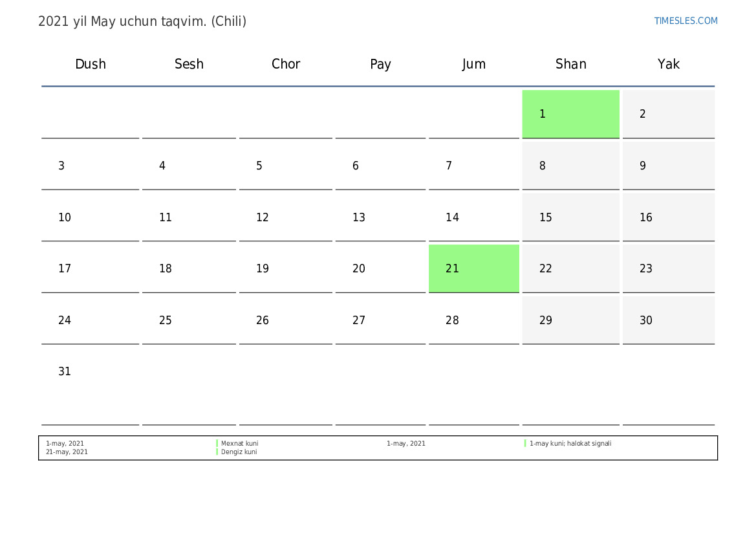Click the Dengiz kuni legend label
Screen dimensions: 756x535
pos(239,452)
